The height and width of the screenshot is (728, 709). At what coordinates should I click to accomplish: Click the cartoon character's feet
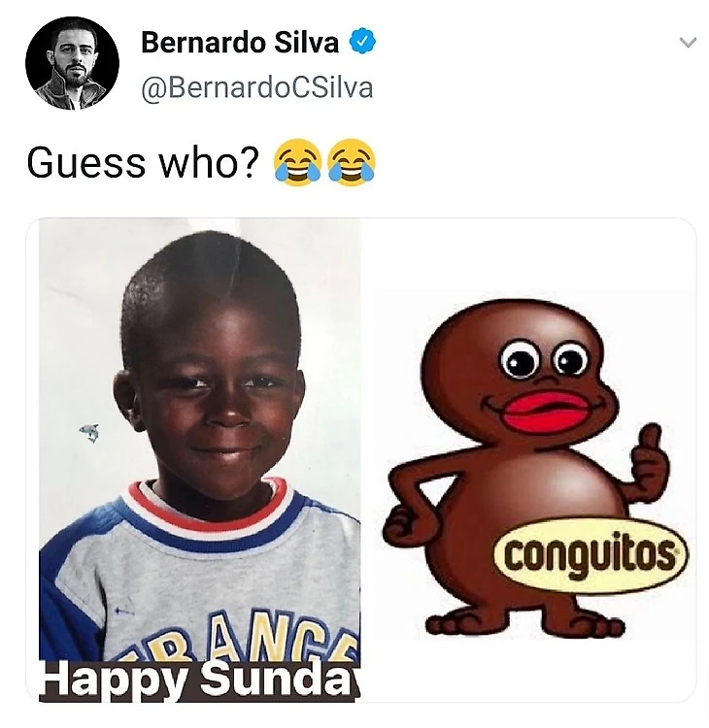pyautogui.click(x=525, y=624)
